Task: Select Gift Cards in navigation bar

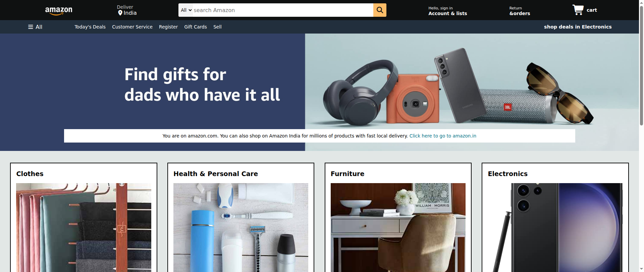Action: (196, 27)
